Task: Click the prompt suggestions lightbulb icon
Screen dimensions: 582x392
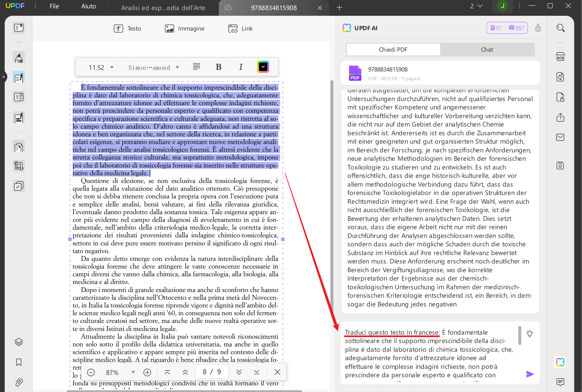Action: pos(530,334)
